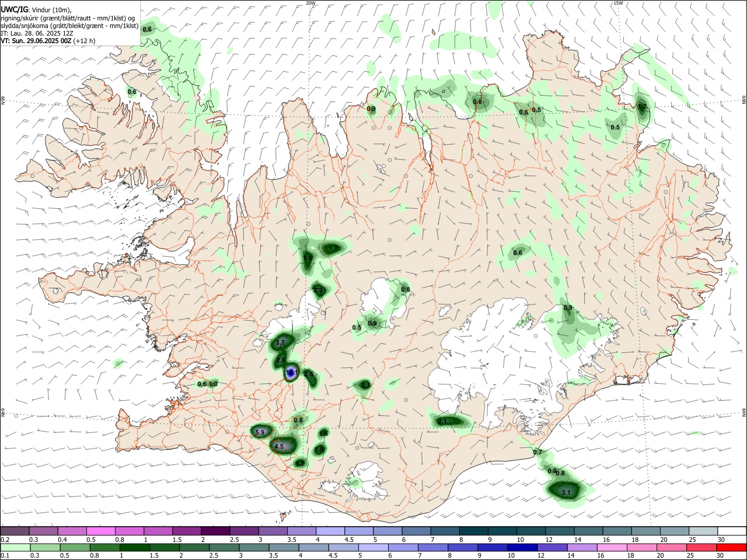Click the darkest purple swatch in top legend row

[x=215, y=531]
